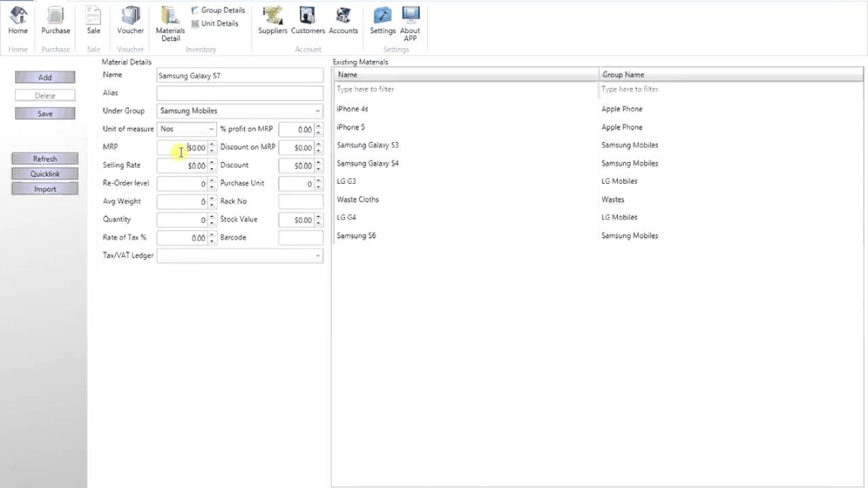Viewport: 868px width, 488px height.
Task: Open Unit Details in the Inventory section
Action: [x=215, y=23]
